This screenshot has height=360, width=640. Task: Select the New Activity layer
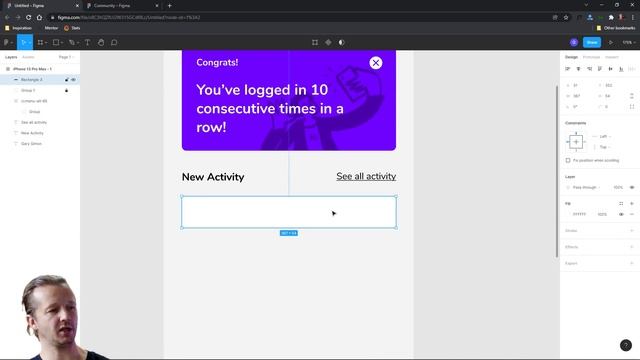coord(32,133)
